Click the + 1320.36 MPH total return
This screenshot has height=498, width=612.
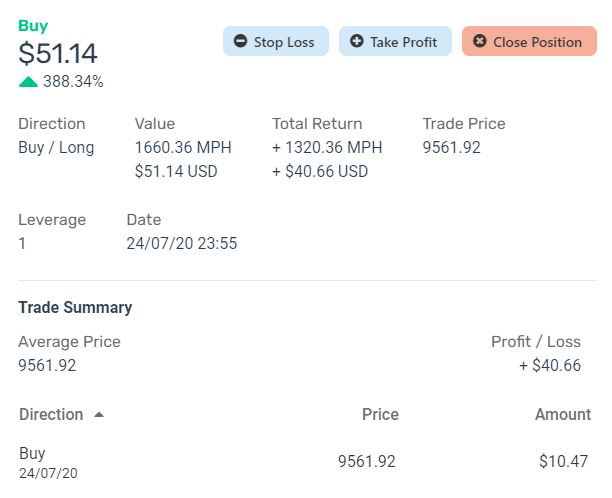pos(327,148)
